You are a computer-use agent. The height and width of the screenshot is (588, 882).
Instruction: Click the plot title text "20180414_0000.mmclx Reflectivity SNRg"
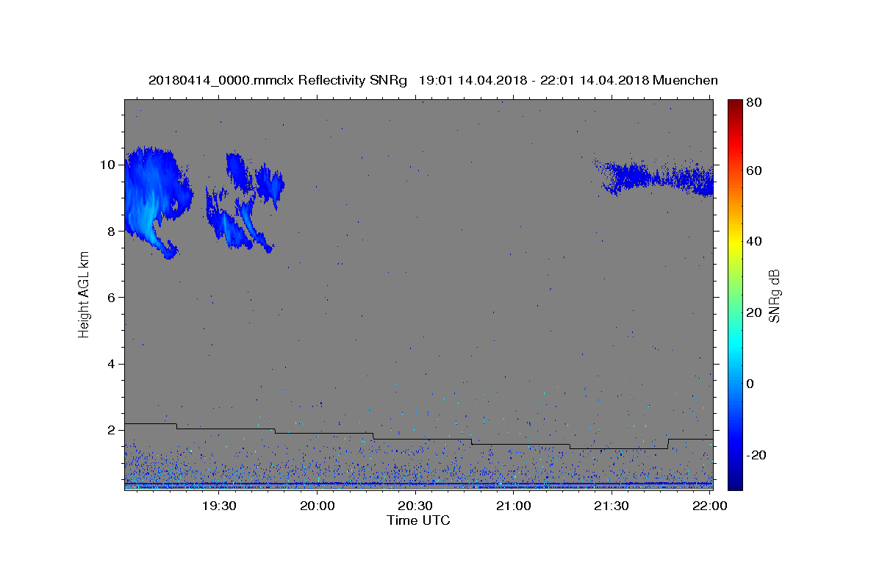tap(277, 80)
